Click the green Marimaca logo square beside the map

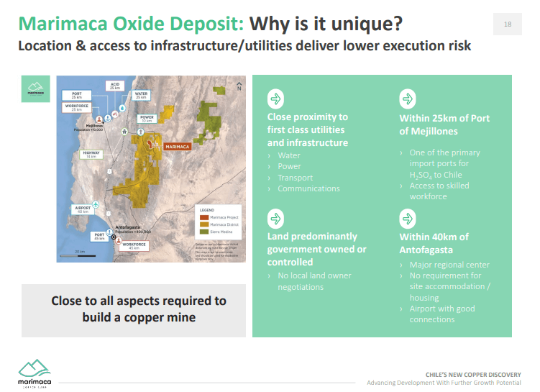pyautogui.click(x=36, y=89)
